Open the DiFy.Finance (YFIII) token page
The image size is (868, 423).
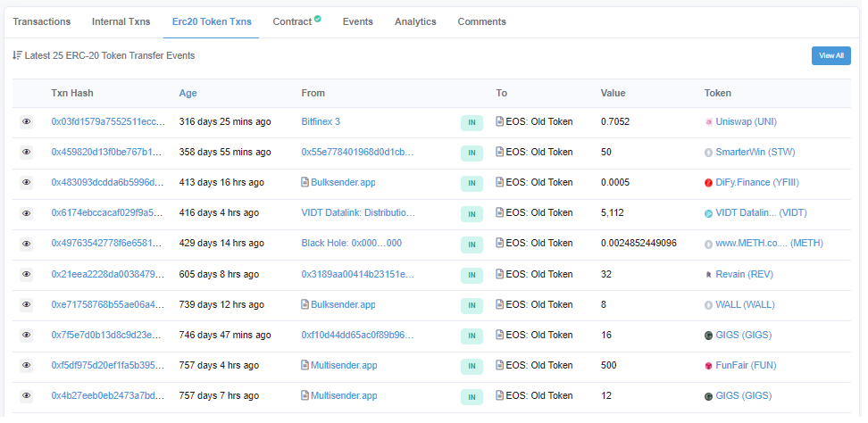[757, 182]
